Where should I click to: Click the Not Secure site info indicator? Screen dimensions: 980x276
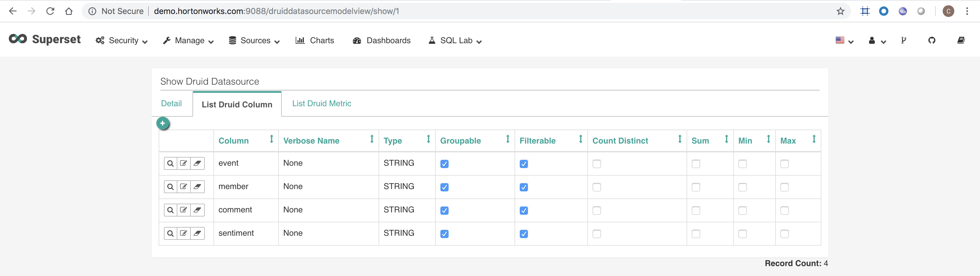[116, 11]
